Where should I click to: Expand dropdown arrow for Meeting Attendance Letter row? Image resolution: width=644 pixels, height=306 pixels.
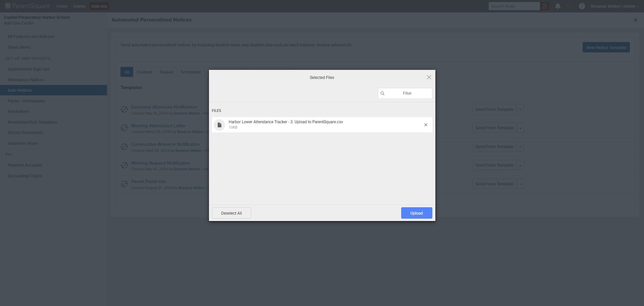click(521, 128)
